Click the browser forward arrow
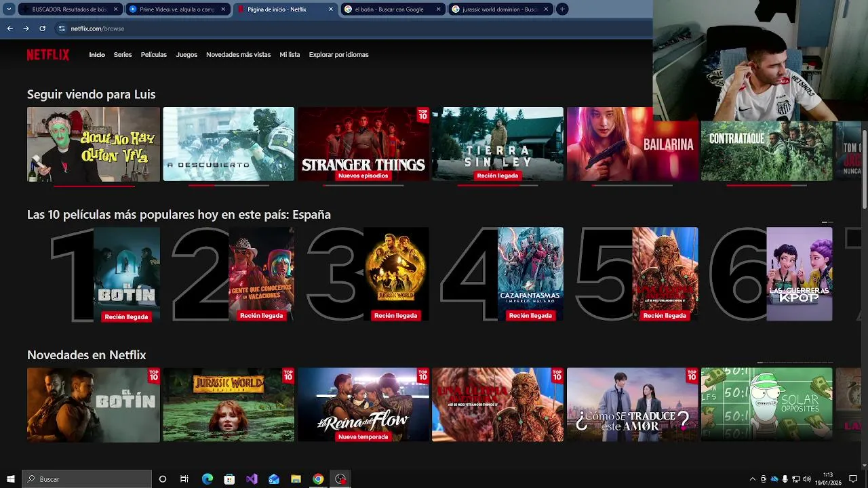The image size is (868, 488). point(26,28)
